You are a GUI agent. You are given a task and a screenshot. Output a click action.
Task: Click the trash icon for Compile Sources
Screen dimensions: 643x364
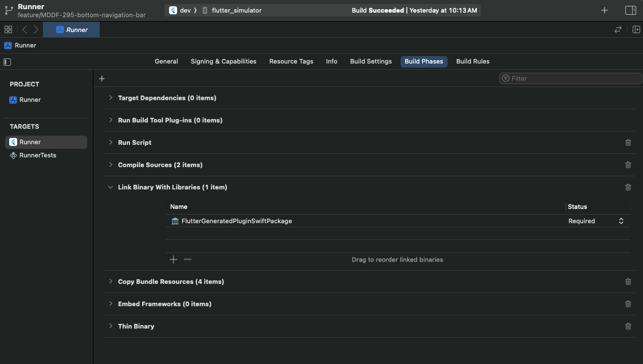coord(628,165)
